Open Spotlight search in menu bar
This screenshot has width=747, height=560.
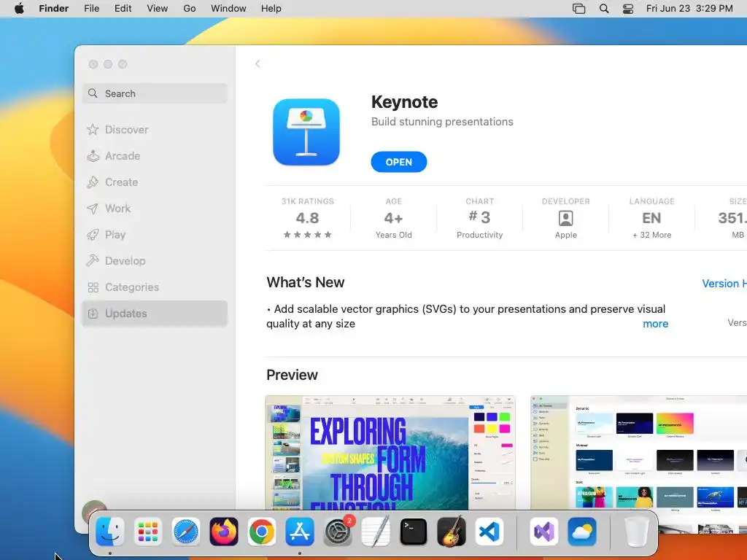[x=603, y=9]
